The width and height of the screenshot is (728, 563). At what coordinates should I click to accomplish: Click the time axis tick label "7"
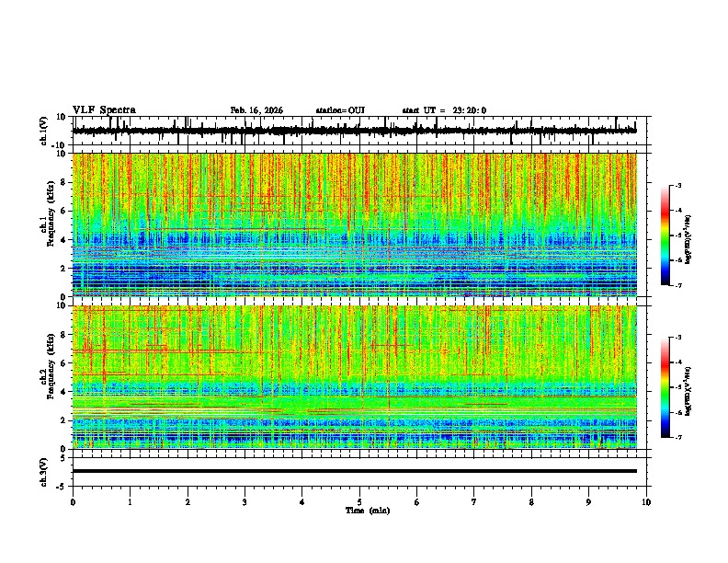click(474, 502)
